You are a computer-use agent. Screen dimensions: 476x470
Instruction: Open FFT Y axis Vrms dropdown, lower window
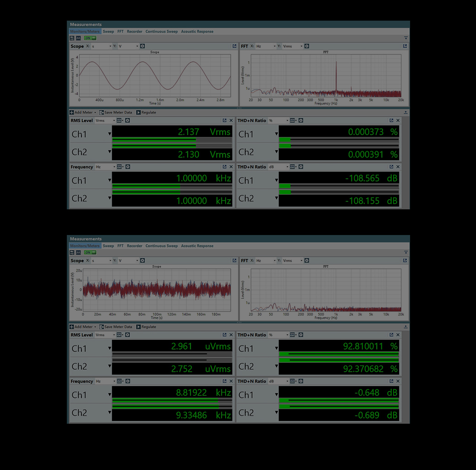click(x=292, y=261)
